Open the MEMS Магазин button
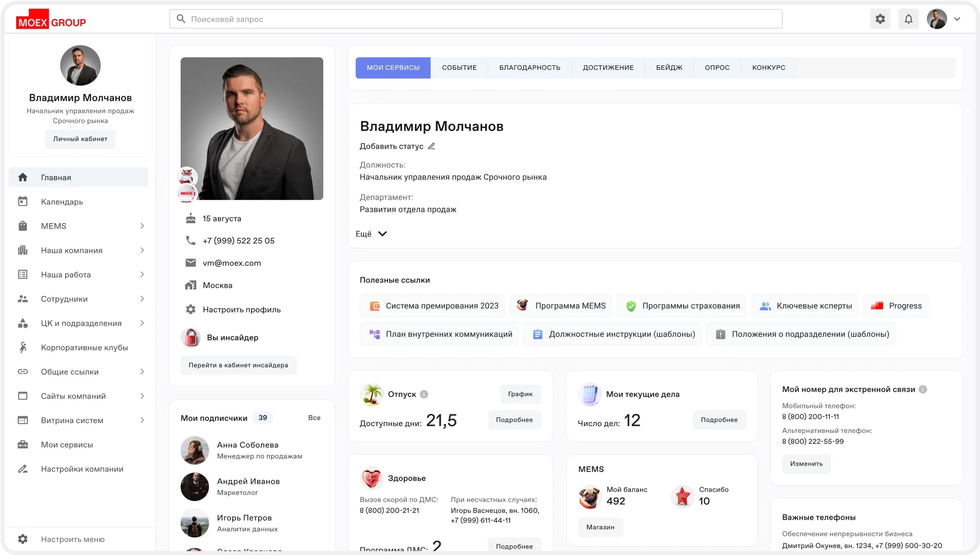980x555 pixels. pyautogui.click(x=601, y=527)
